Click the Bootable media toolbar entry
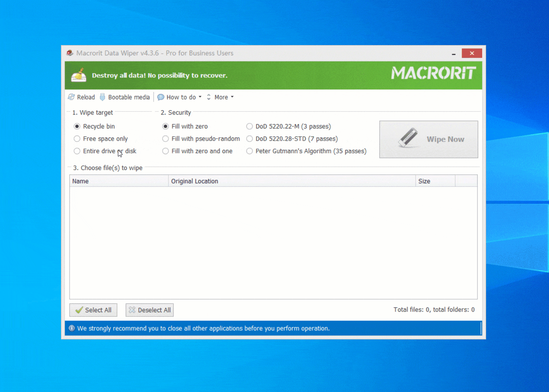The width and height of the screenshot is (549, 392). tap(129, 97)
